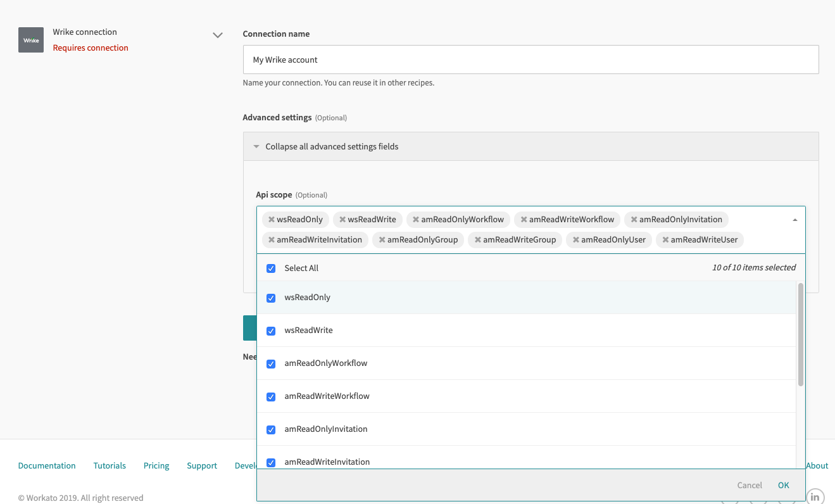Open the Pricing footer item
835x504 pixels.
[156, 465]
